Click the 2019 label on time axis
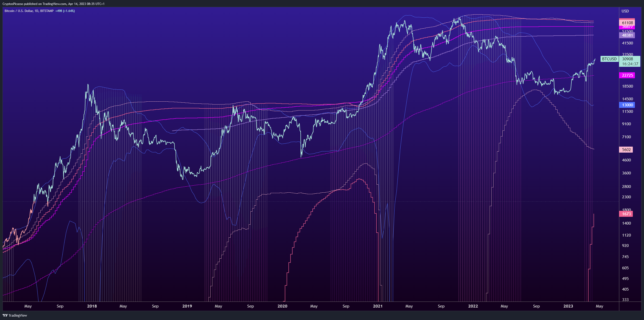The image size is (644, 320). 187,306
